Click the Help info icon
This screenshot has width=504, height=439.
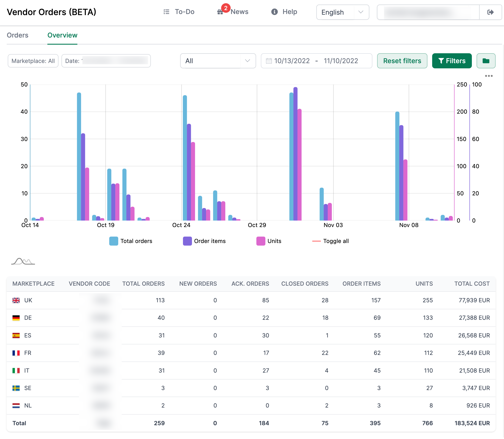[x=275, y=12]
